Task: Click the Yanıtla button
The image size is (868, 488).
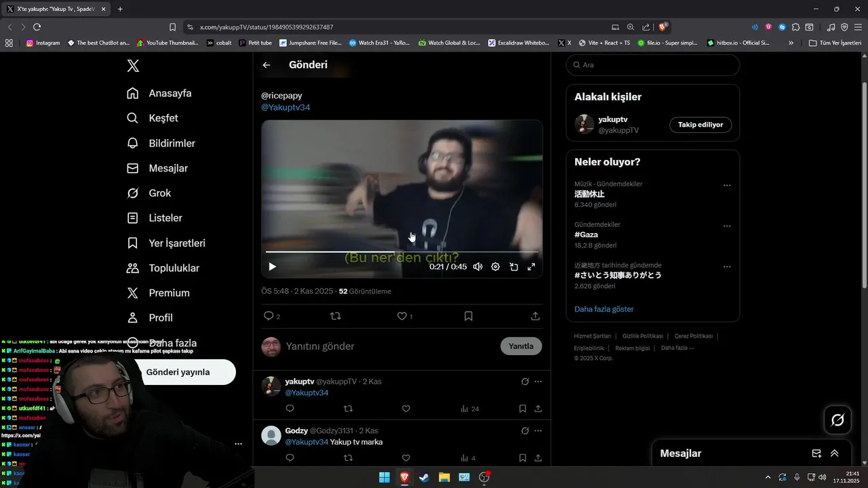Action: point(521,346)
